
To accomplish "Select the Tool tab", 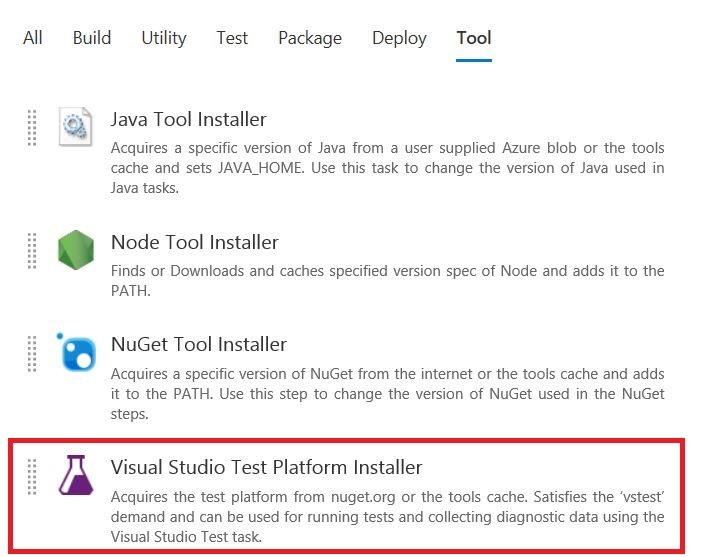I will (x=474, y=38).
